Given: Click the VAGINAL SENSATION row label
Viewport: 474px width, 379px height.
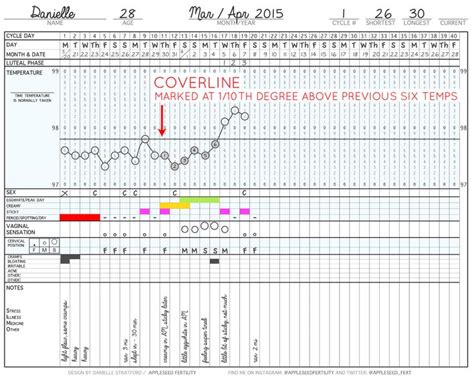Looking at the screenshot, I should [x=20, y=229].
